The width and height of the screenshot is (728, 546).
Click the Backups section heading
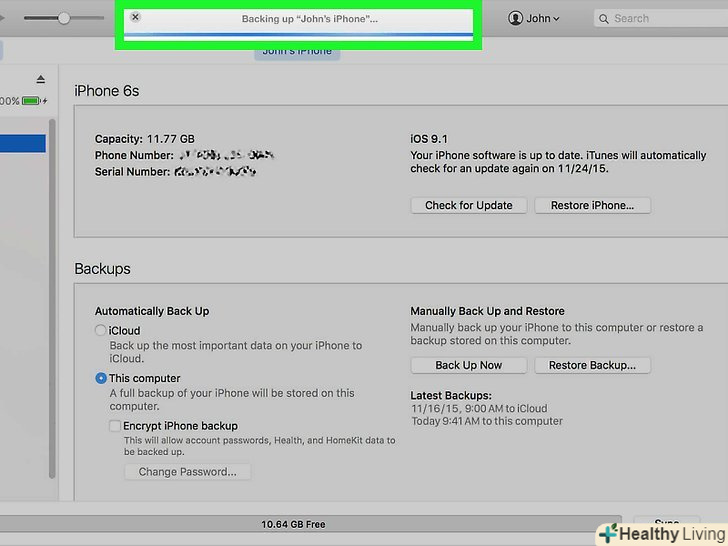point(102,269)
